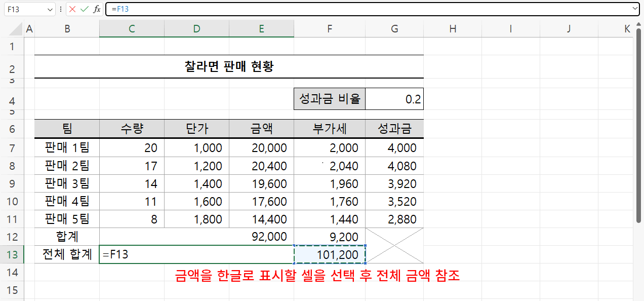Select row 12 header
The width and height of the screenshot is (644, 301).
point(12,237)
